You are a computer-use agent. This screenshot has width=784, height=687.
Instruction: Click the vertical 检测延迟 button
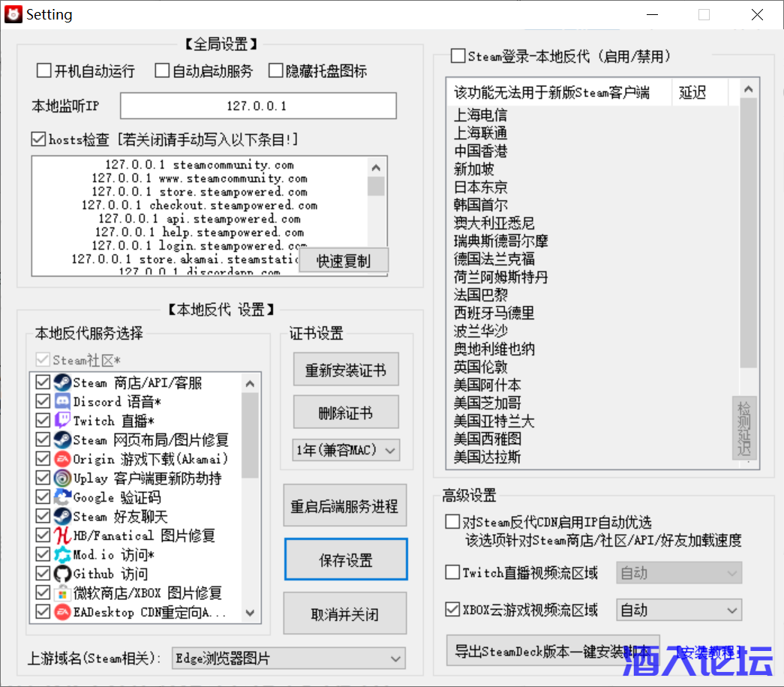[x=744, y=428]
